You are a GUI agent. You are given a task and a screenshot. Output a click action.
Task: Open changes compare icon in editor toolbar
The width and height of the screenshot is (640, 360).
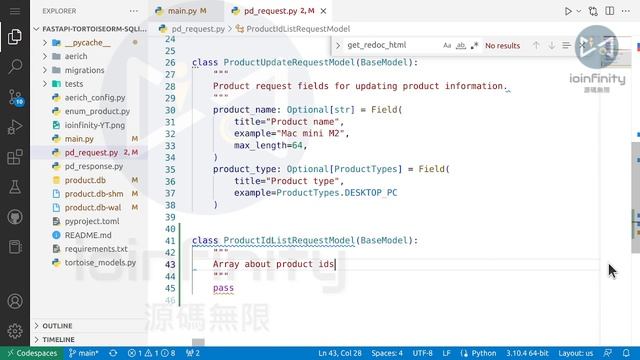(593, 11)
